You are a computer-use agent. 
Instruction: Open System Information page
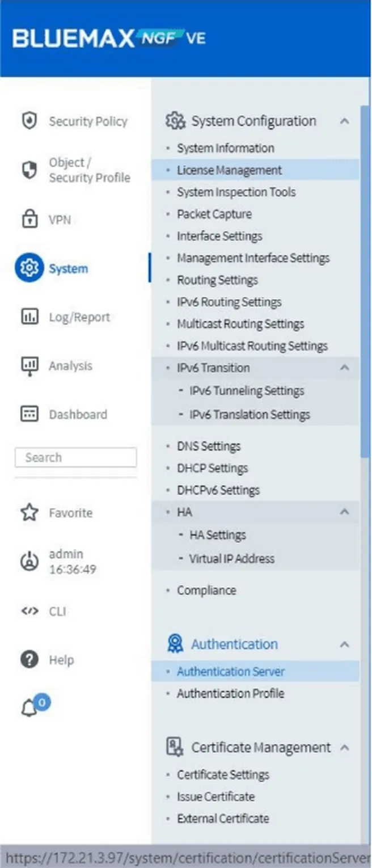click(226, 148)
